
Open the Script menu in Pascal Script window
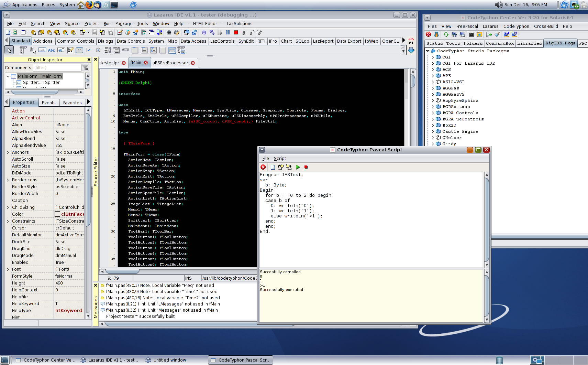(x=280, y=159)
